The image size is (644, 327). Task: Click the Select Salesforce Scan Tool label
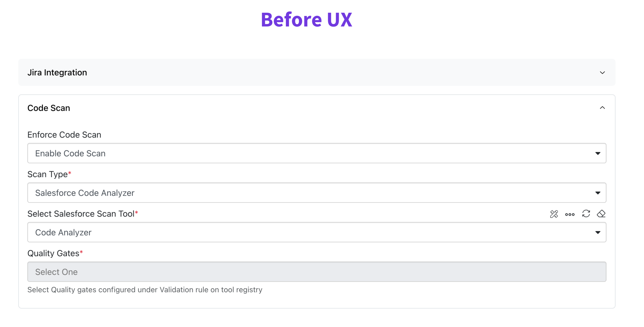81,214
